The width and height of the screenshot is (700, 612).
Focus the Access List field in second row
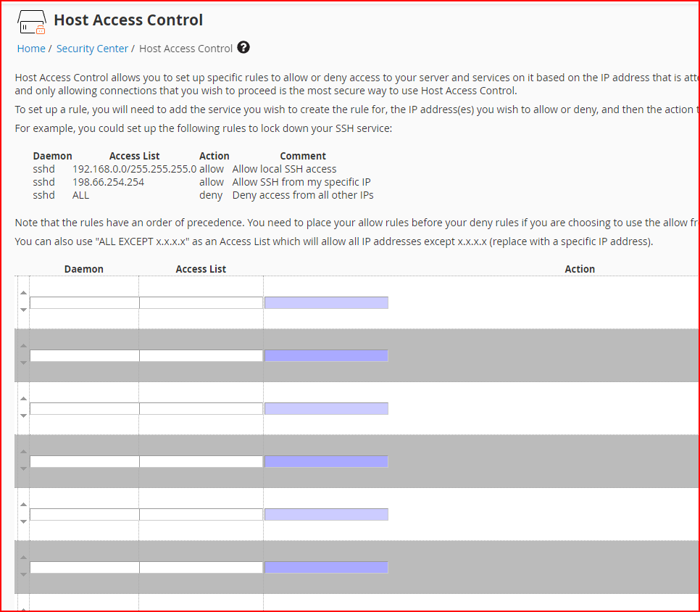pos(201,356)
